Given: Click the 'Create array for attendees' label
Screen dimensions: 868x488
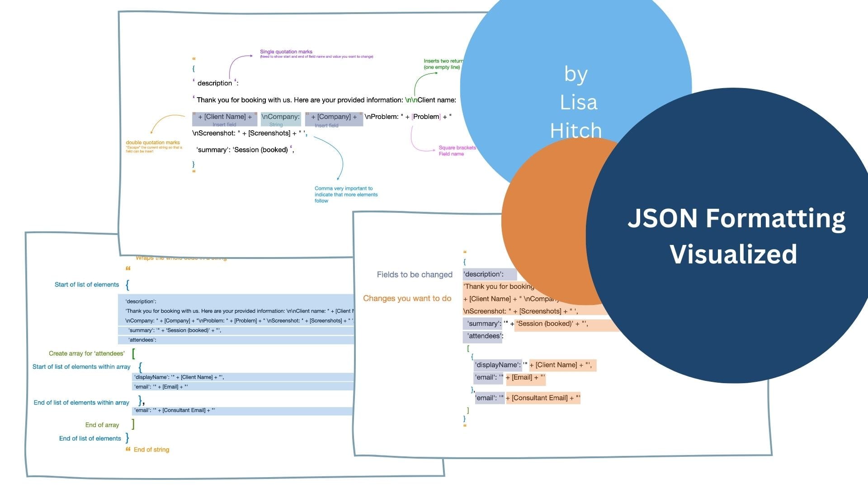Looking at the screenshot, I should tap(87, 353).
